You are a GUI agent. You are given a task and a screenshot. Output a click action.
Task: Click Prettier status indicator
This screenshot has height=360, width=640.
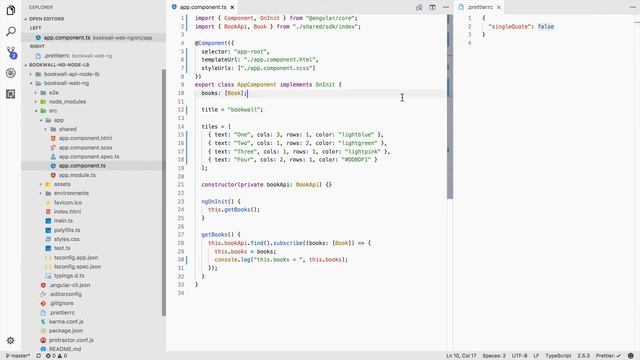(608, 356)
